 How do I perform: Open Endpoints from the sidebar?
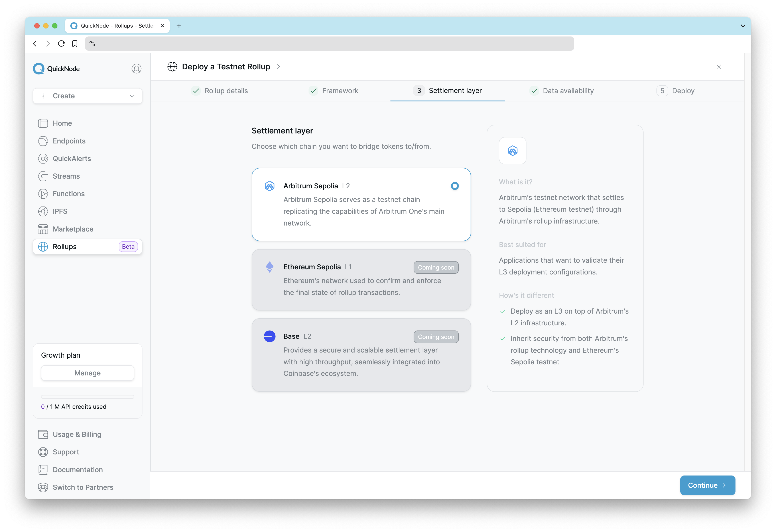coord(69,141)
